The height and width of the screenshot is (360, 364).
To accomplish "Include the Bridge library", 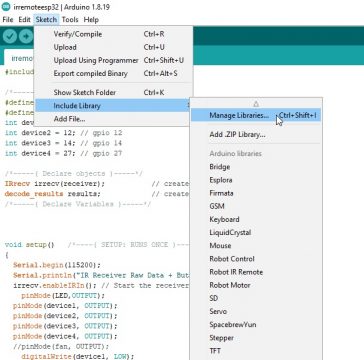I will [256, 167].
